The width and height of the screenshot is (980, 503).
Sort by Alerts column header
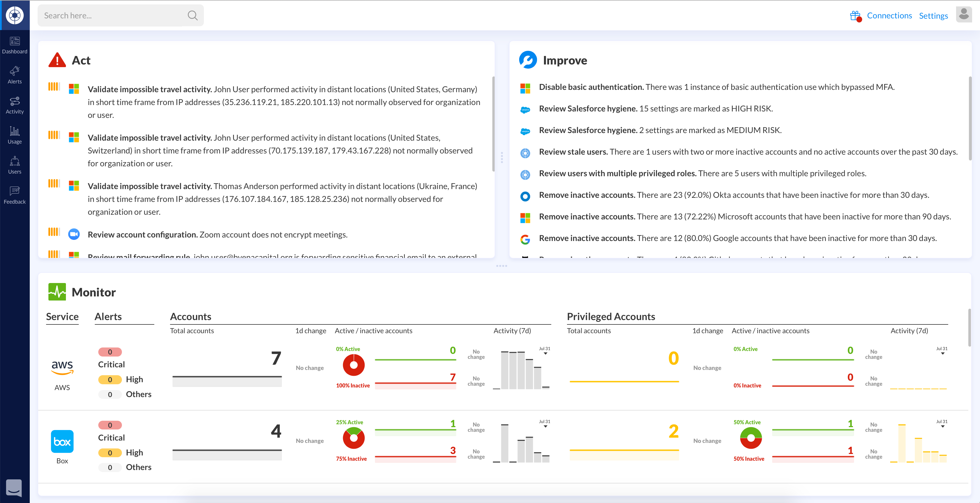point(108,317)
